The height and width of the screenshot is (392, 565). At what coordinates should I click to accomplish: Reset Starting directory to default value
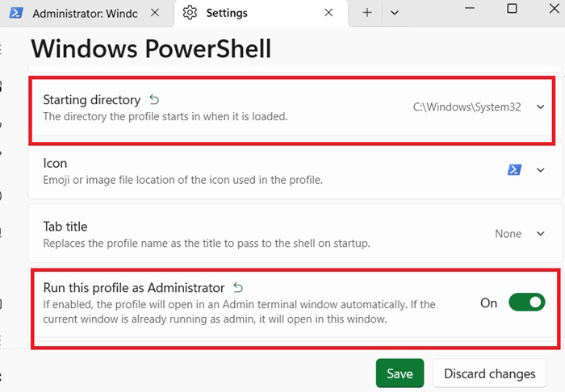[x=154, y=100]
